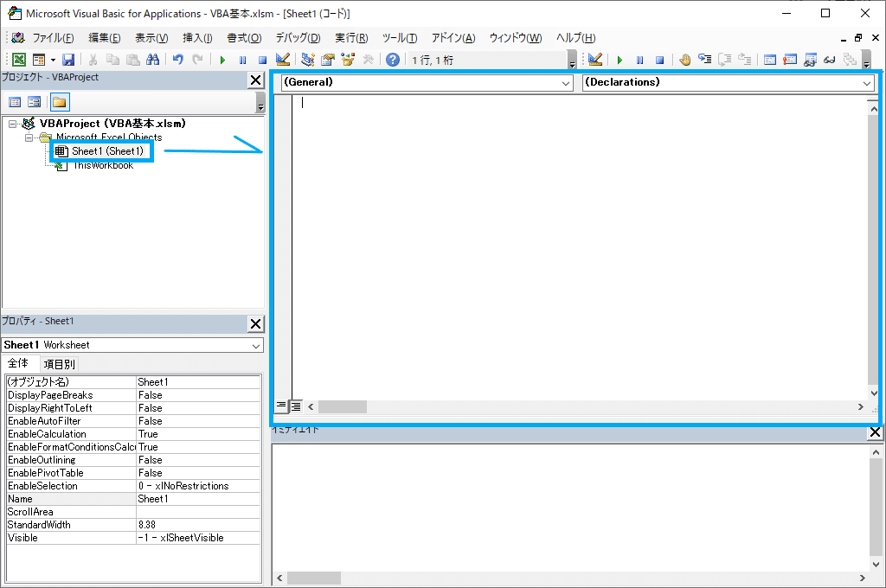The image size is (886, 588).
Task: Switch to the 項目別 properties tab
Action: point(59,364)
